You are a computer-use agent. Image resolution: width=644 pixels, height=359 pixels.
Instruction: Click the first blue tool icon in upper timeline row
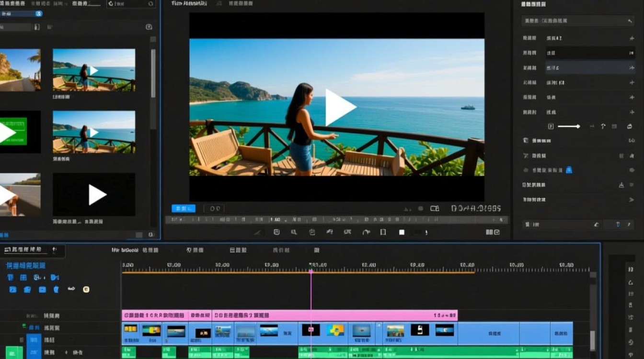pos(11,278)
